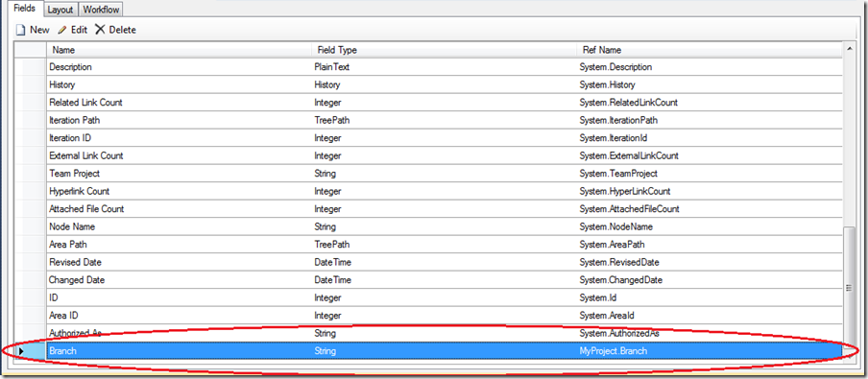Click the Delete button label
This screenshot has height=379, width=868.
click(x=122, y=30)
